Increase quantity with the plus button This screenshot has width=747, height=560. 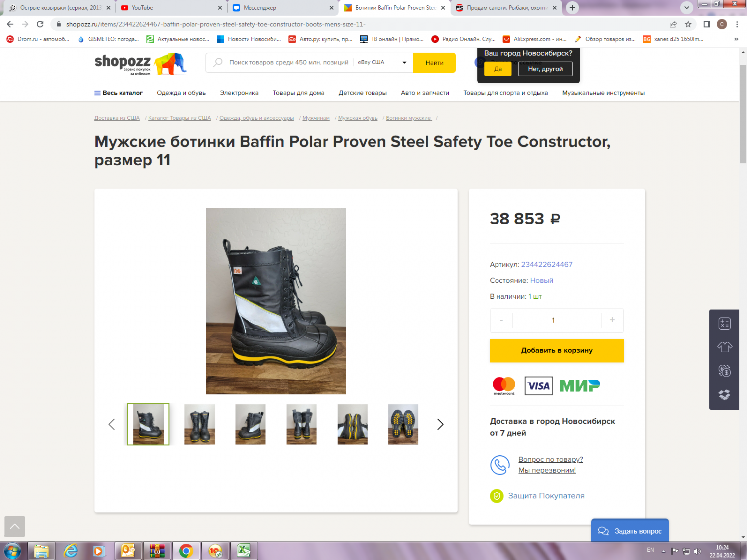(x=612, y=320)
